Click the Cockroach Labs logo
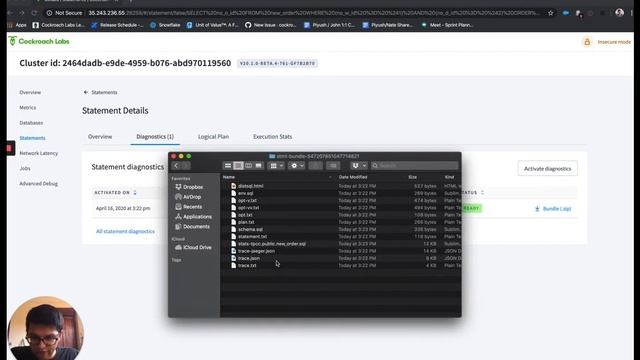The width and height of the screenshot is (640, 360). click(x=39, y=41)
